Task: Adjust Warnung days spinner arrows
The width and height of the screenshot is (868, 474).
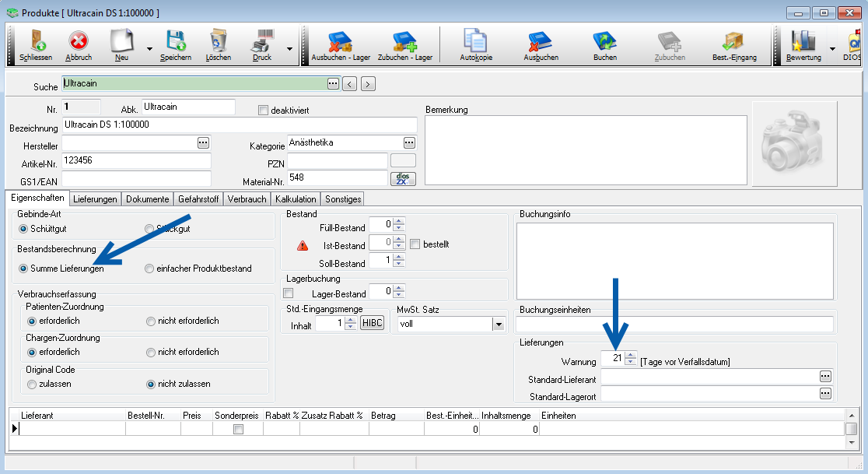Action: [x=631, y=358]
